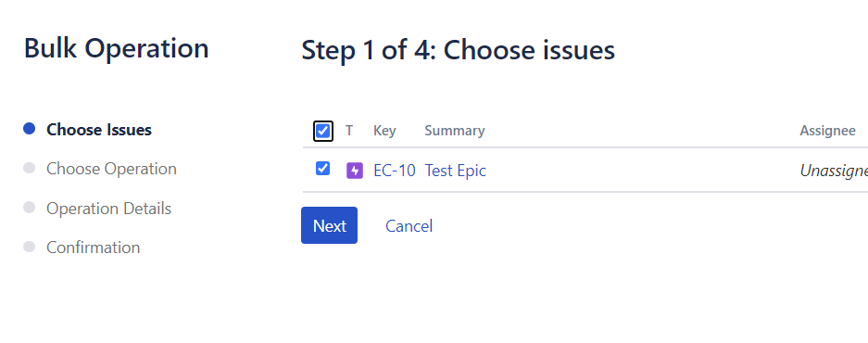This screenshot has width=868, height=343.
Task: Open issue key EC-10 link
Action: pyautogui.click(x=395, y=171)
